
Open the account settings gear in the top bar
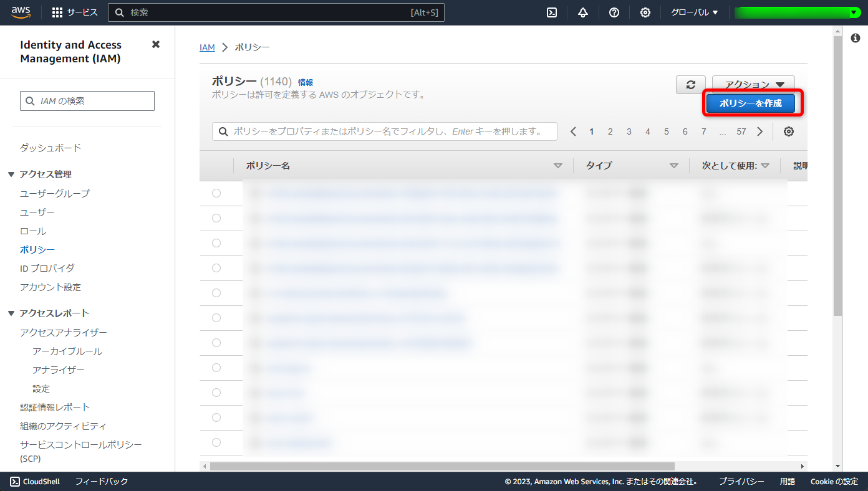coord(645,12)
